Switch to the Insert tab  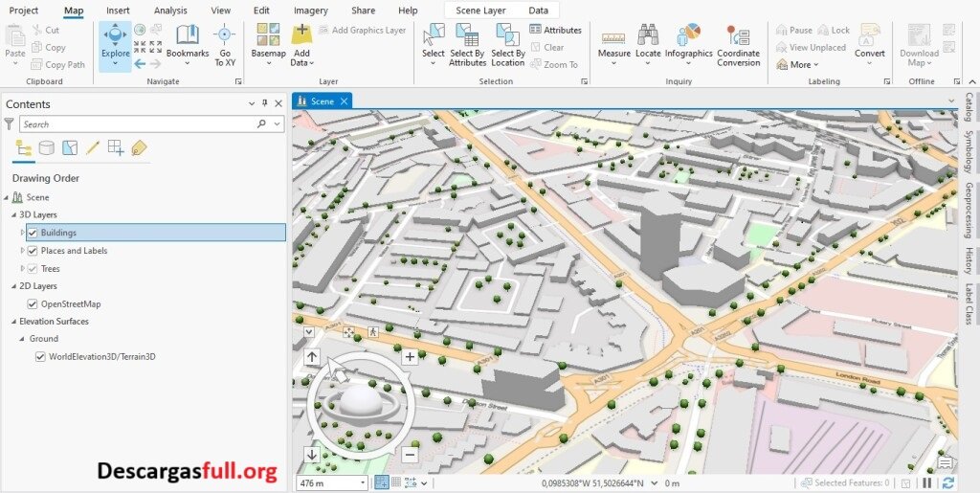click(x=118, y=10)
